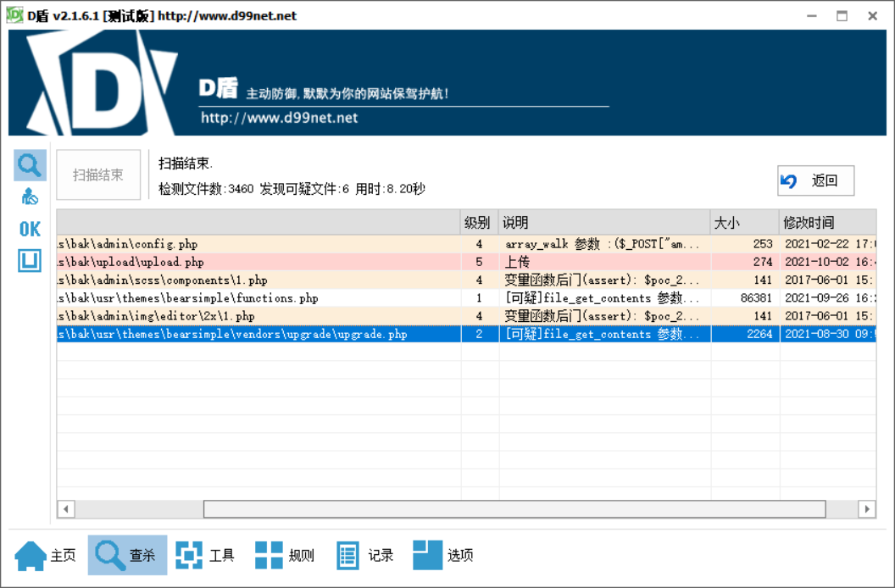The width and height of the screenshot is (895, 588).
Task: Close the D盾 window
Action: (872, 16)
